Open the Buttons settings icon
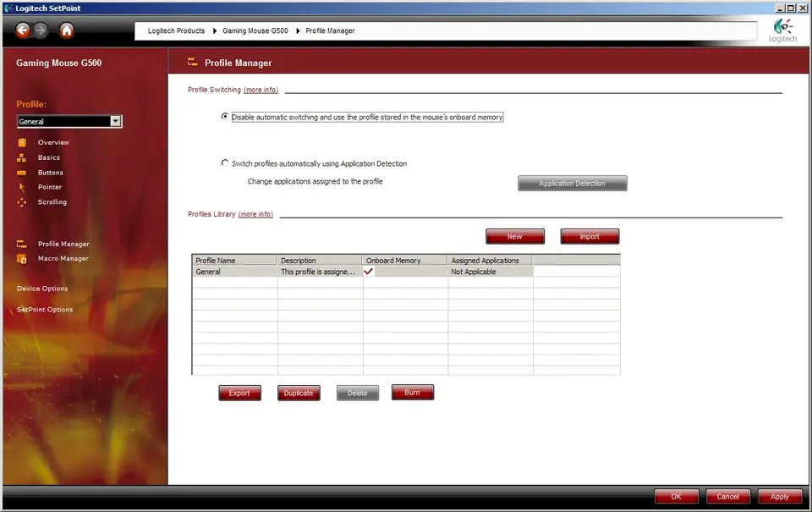 tap(22, 173)
